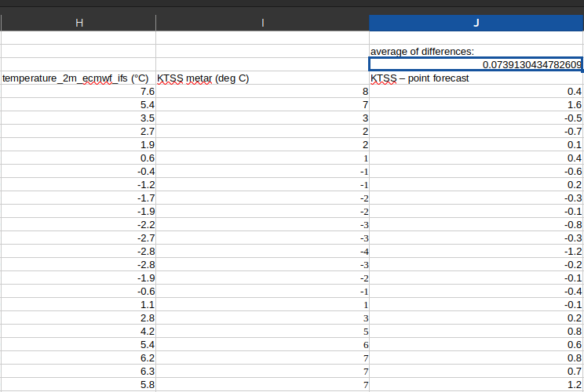The image size is (584, 392).
Task: Click the KTSS metar cell with value 8
Action: pyautogui.click(x=262, y=92)
